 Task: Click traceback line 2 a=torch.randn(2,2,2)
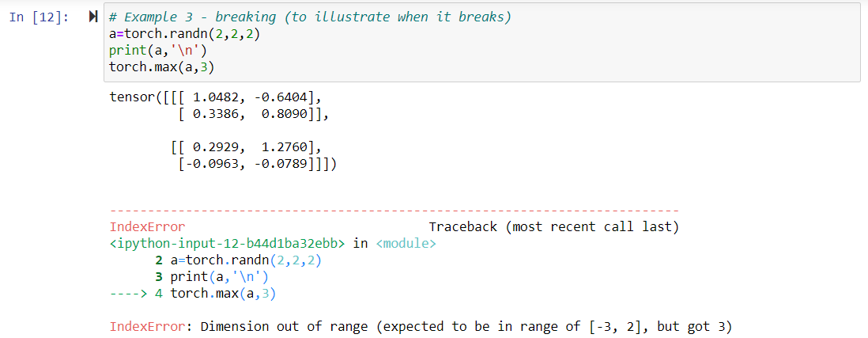239,260
